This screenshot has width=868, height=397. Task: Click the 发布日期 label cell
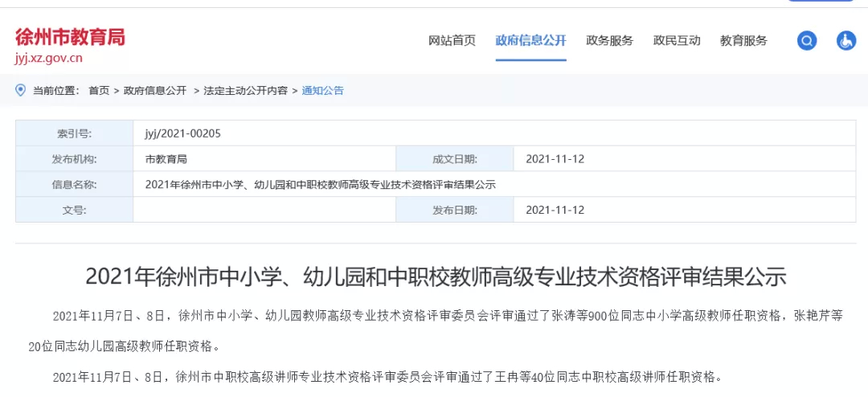pos(455,210)
